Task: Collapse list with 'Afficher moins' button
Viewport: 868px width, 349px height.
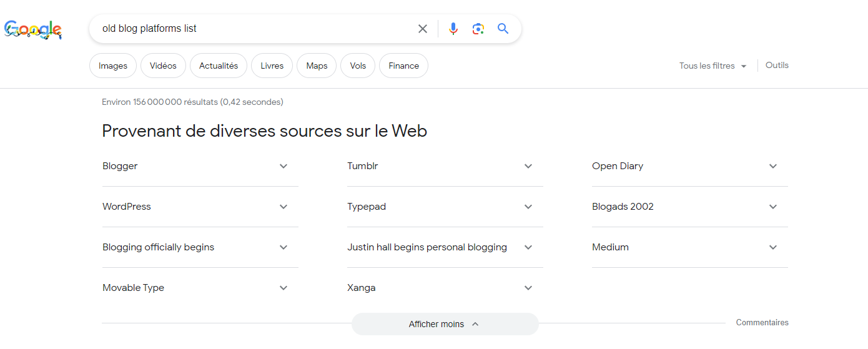Action: click(445, 324)
